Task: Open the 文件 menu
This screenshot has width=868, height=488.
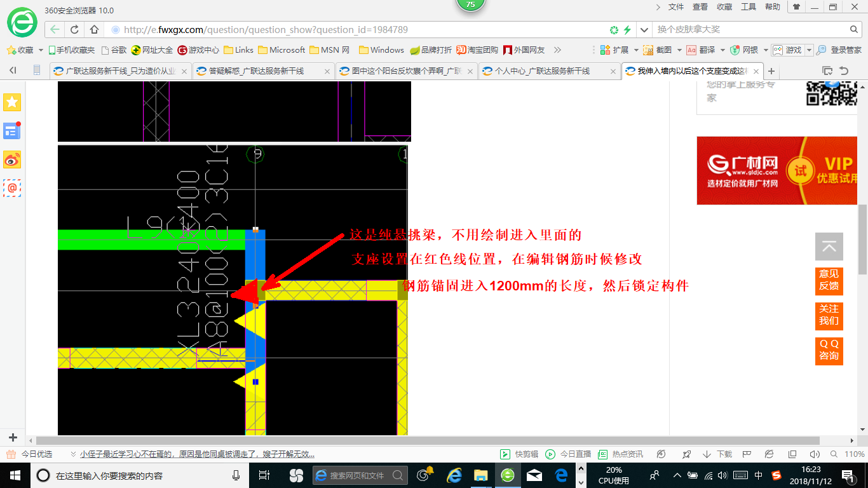Action: [676, 7]
